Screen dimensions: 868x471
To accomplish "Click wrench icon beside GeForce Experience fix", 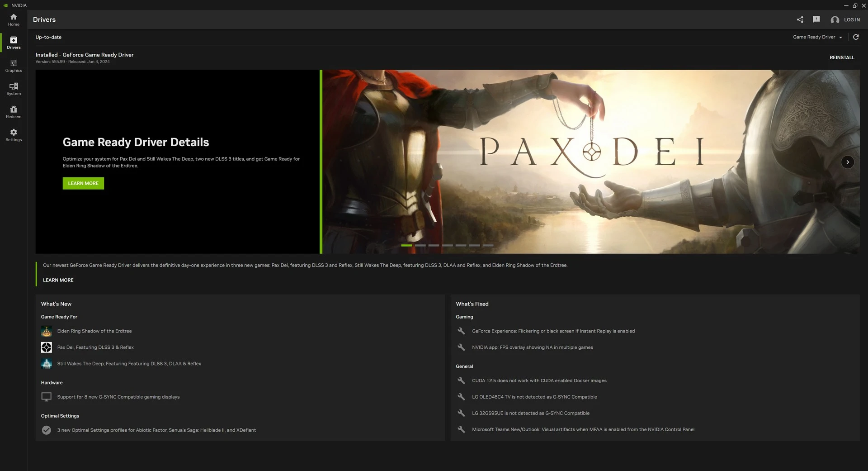I will 461,331.
